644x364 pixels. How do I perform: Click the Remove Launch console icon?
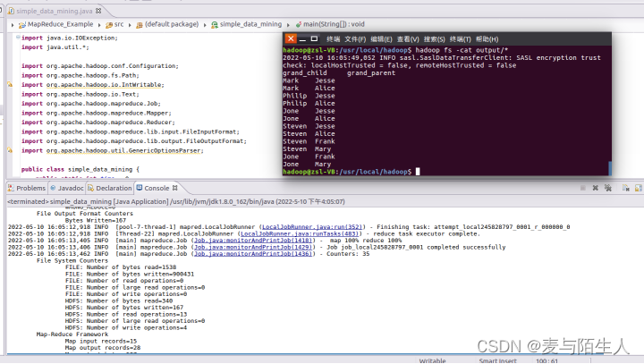595,188
